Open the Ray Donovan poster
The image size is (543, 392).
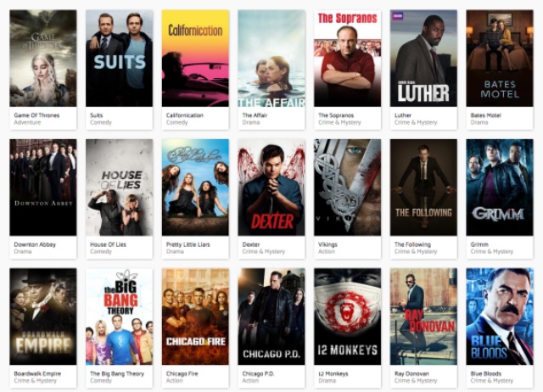pos(423,316)
